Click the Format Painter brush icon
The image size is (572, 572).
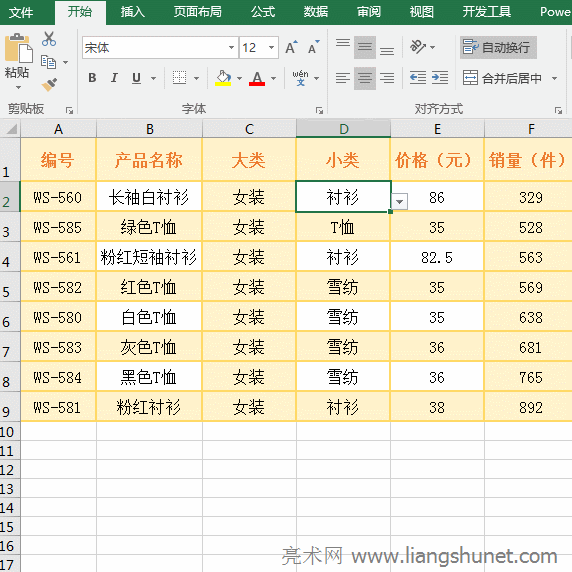click(49, 85)
